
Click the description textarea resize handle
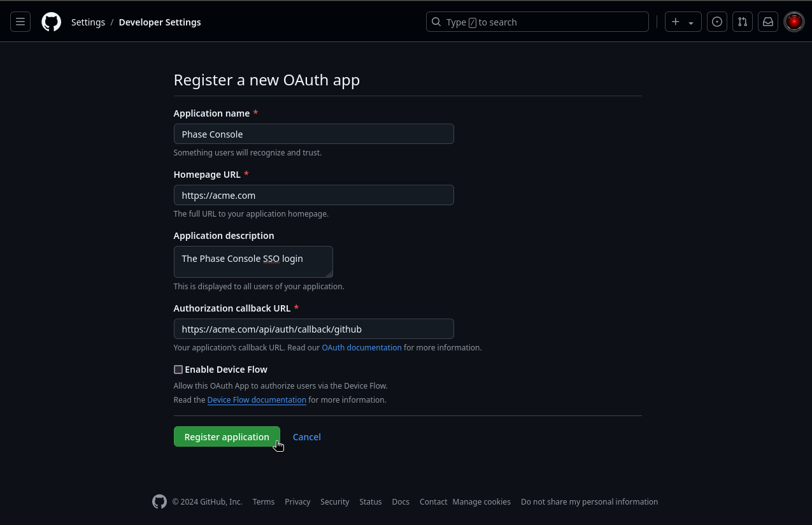(329, 274)
